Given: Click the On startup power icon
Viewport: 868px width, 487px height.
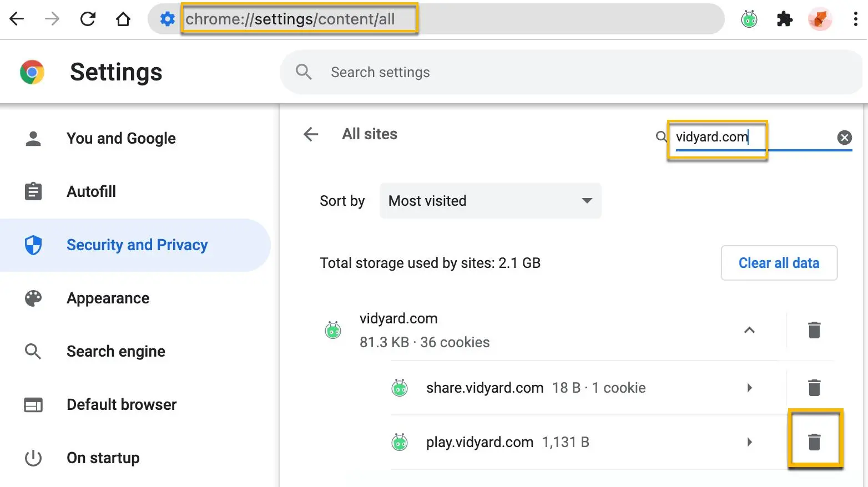Looking at the screenshot, I should [33, 458].
